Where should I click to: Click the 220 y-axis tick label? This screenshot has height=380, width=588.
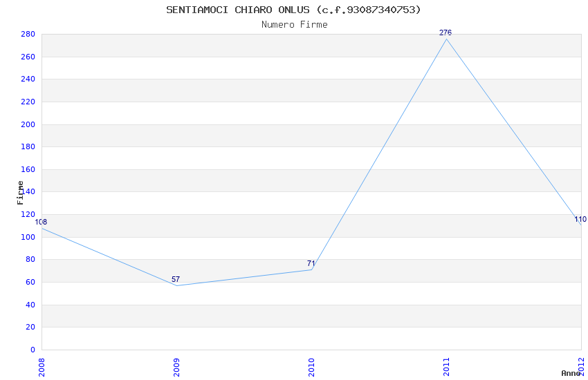[x=28, y=102]
